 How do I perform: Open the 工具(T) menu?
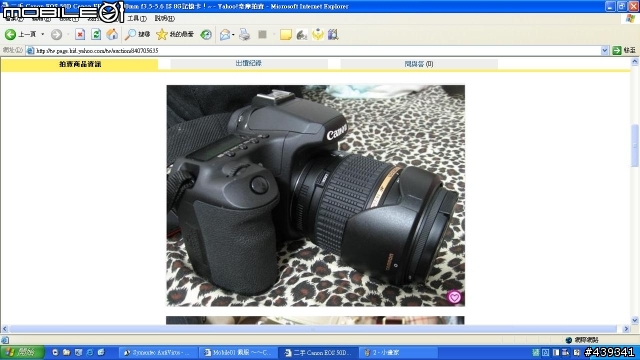(x=137, y=18)
